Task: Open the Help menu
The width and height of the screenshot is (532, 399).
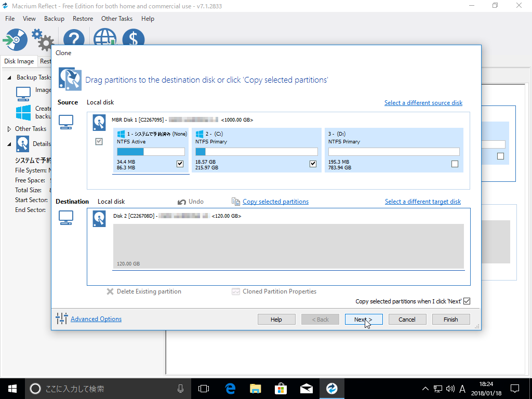Action: coord(148,19)
